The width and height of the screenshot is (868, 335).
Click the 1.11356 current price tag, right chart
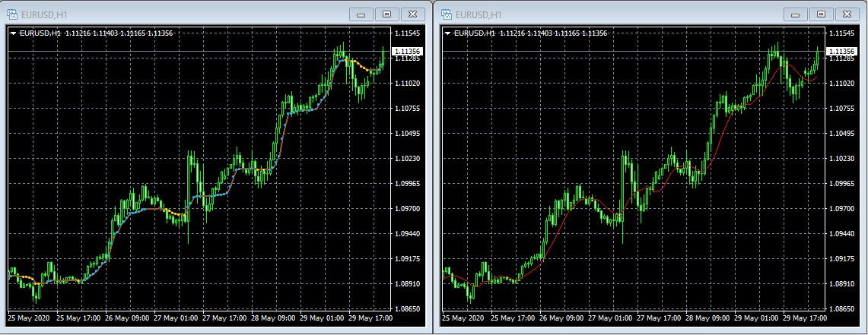840,51
